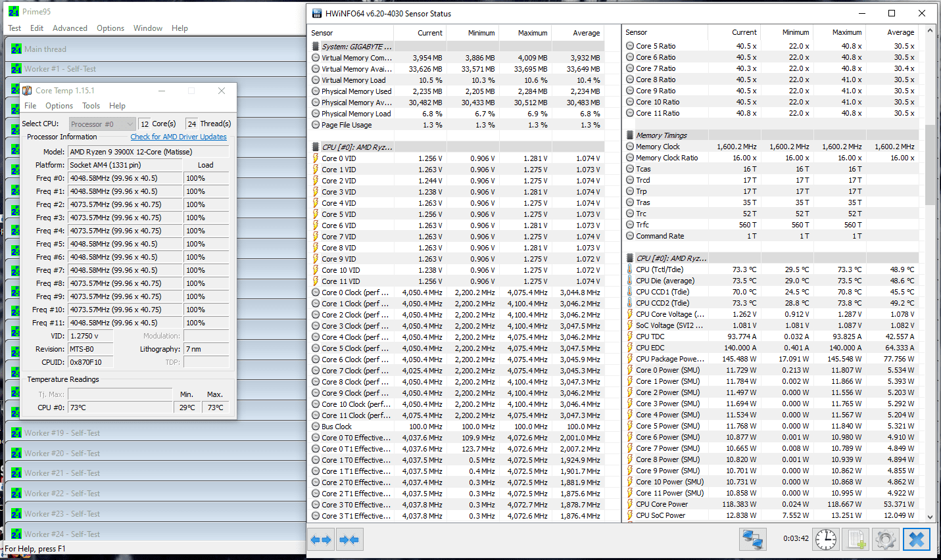Click HWiNFO logging sheet with plus icon
The width and height of the screenshot is (941, 560).
click(856, 540)
